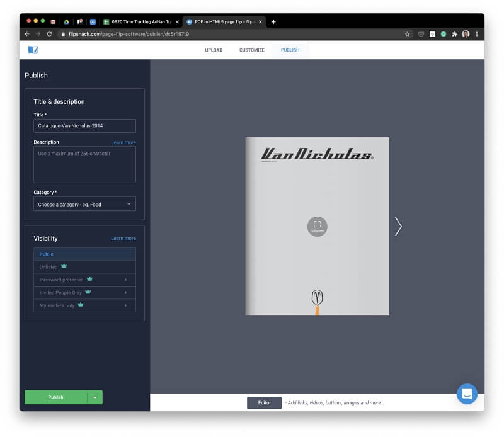504x437 pixels.
Task: Click the Fullscreen button on the catalogue
Action: click(x=318, y=227)
